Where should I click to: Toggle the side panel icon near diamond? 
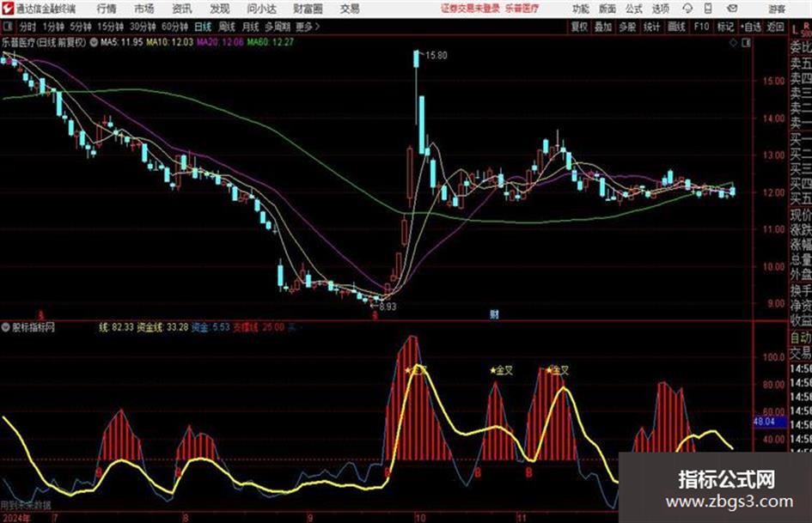(x=746, y=43)
